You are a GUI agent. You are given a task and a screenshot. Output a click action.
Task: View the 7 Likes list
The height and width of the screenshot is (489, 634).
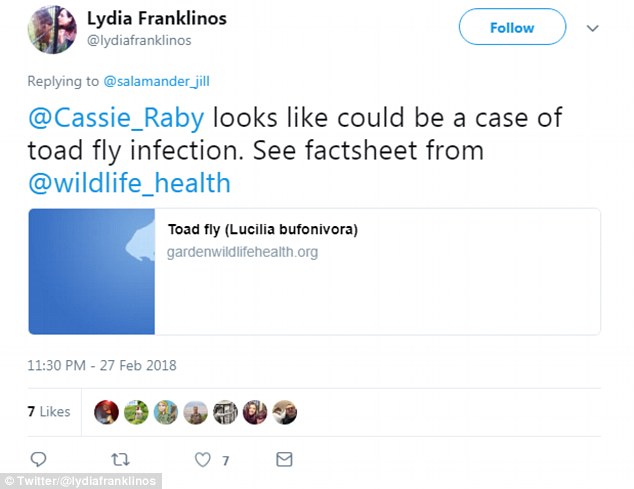(x=48, y=411)
